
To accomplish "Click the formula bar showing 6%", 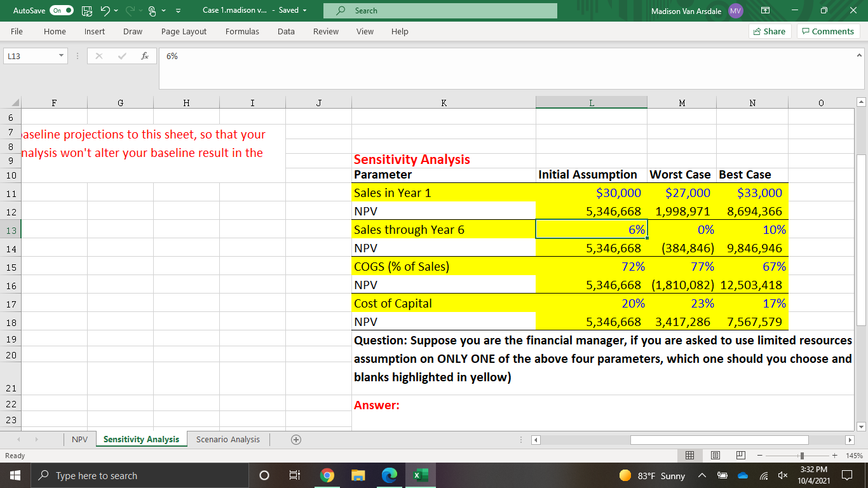I will click(506, 69).
